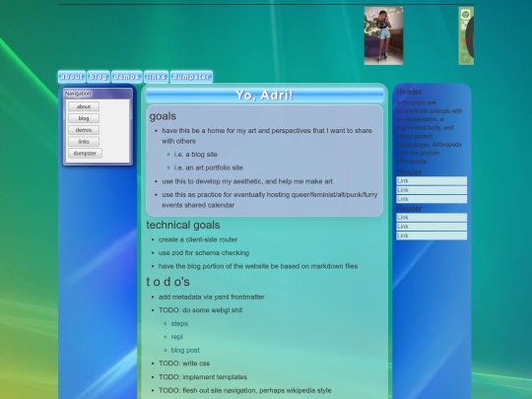Open the blog tab in top navigation
This screenshot has width=532, height=399.
coord(99,77)
